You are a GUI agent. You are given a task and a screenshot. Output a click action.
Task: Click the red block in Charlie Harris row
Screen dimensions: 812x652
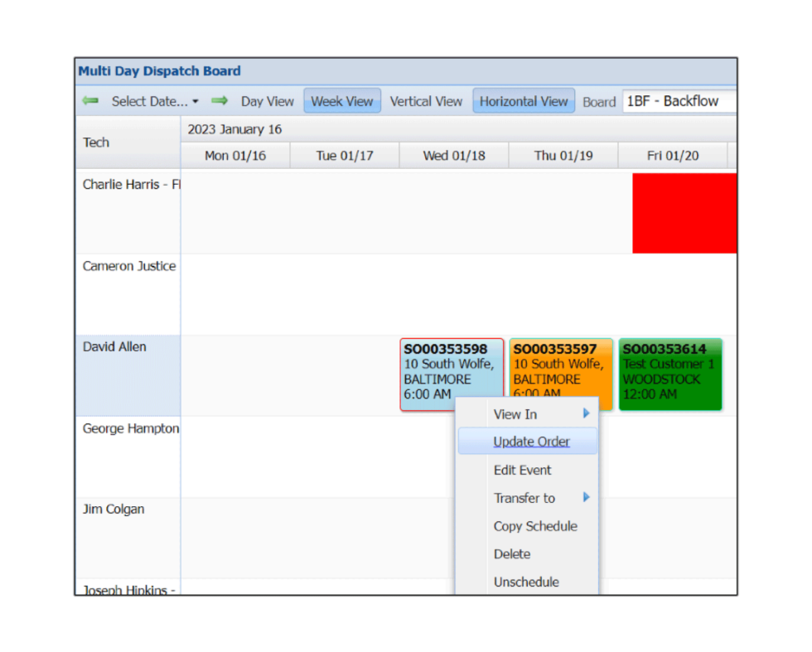tap(684, 213)
